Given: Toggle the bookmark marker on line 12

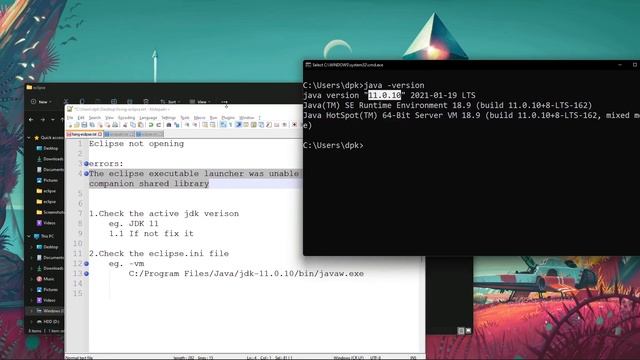Looking at the screenshot, I should point(86,264).
